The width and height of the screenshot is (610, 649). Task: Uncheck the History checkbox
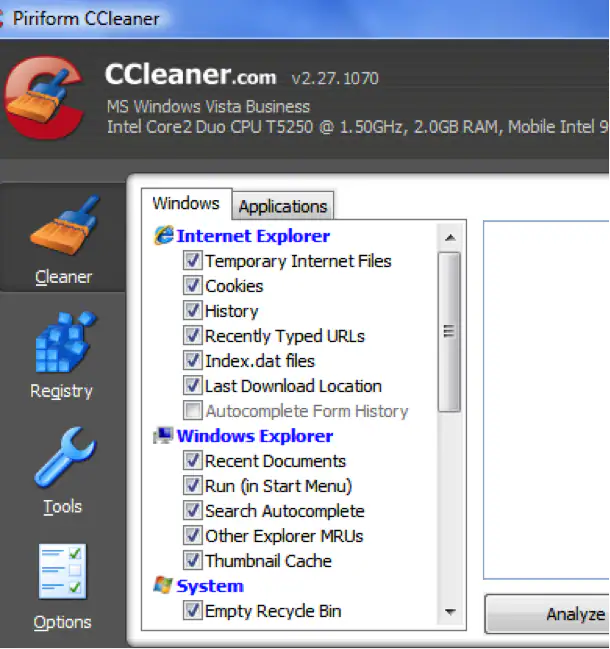tap(192, 310)
